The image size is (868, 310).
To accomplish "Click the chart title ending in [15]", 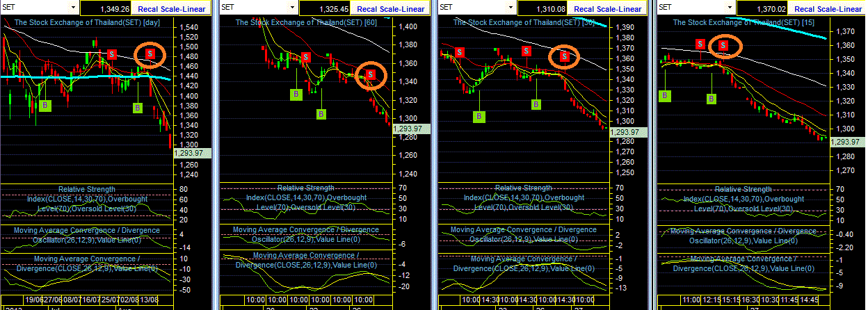I will click(744, 22).
